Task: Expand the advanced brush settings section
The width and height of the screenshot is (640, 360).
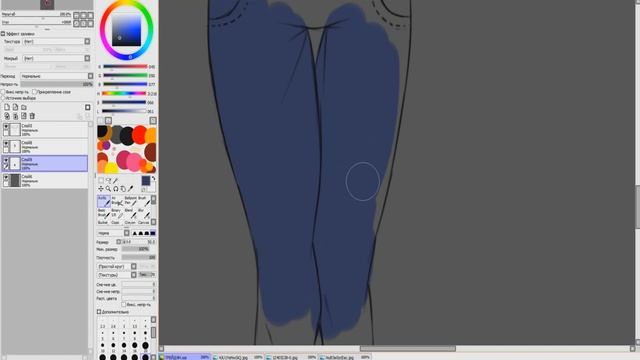Action: click(x=99, y=312)
